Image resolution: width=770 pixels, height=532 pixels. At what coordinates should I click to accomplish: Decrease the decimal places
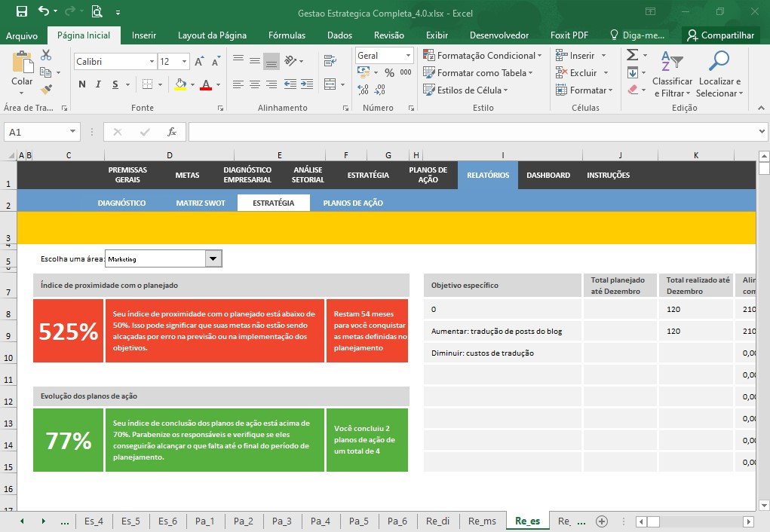380,90
